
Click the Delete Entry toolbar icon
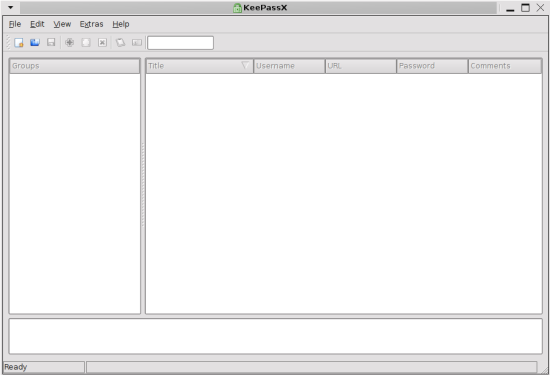[x=102, y=43]
